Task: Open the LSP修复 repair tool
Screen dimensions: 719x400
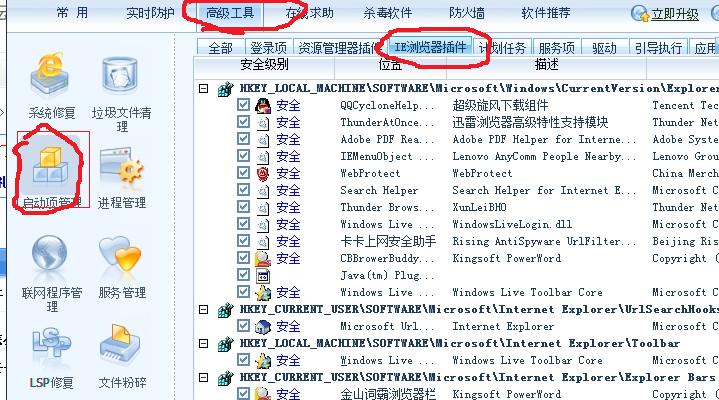Action: tap(51, 358)
